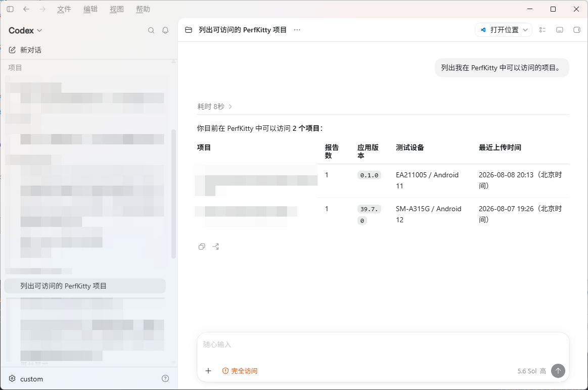This screenshot has height=390, width=588.
Task: Click the 项目 section label in sidebar
Action: click(x=15, y=67)
